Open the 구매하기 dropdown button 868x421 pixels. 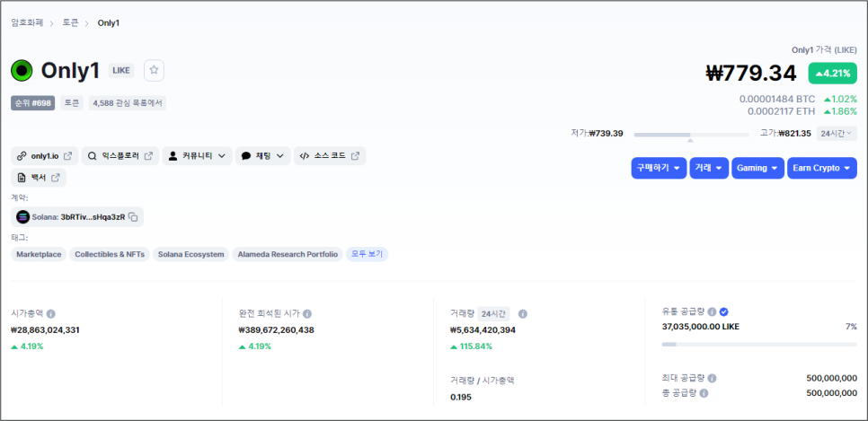click(x=659, y=168)
